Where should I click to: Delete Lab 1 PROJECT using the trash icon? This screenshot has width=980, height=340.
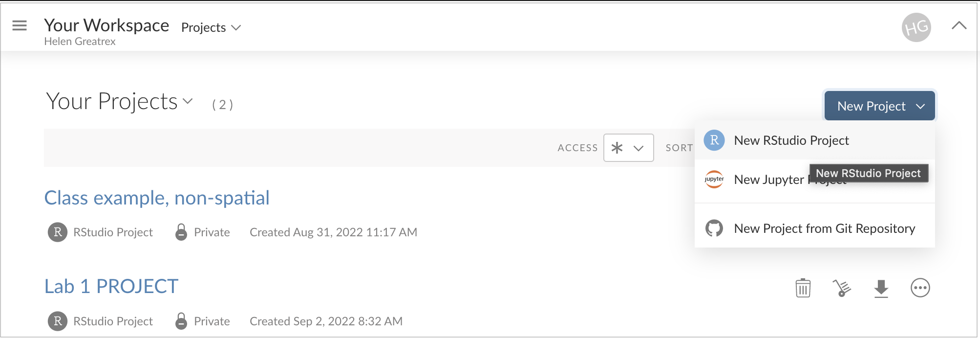(803, 288)
